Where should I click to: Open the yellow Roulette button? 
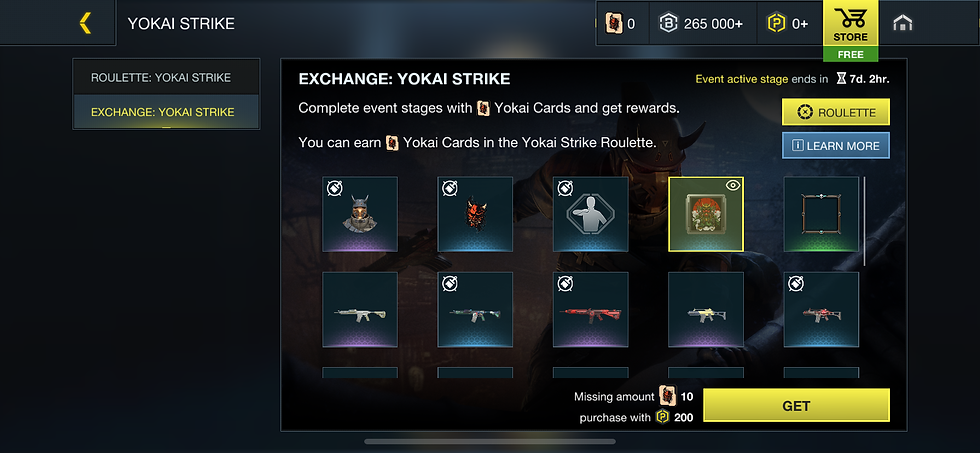[x=836, y=112]
